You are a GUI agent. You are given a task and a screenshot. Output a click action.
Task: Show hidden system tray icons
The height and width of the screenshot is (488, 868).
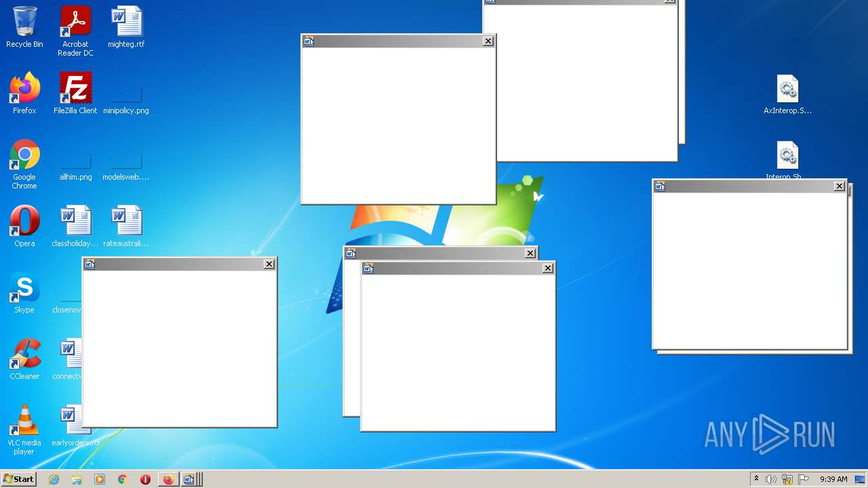tap(756, 479)
